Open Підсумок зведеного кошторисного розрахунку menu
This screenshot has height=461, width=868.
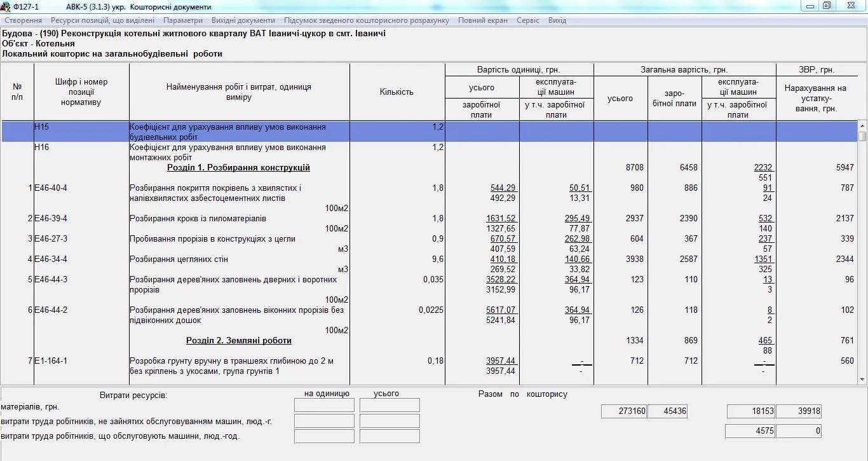click(367, 20)
